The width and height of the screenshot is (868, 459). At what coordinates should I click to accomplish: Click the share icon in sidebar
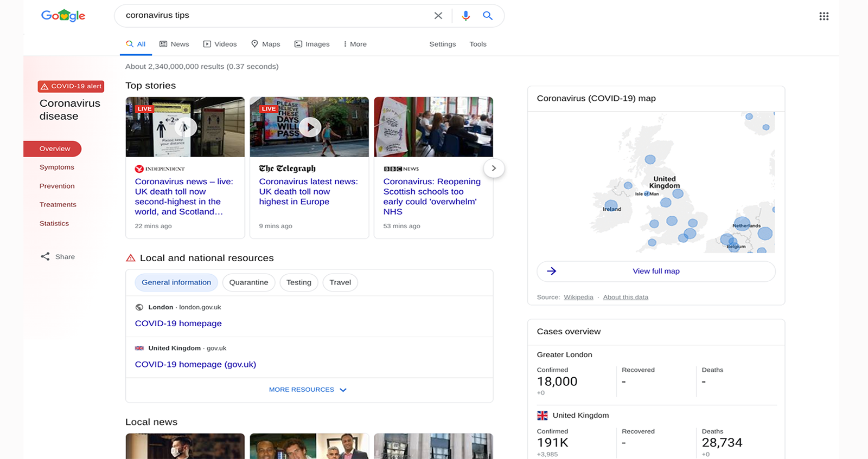tap(45, 257)
